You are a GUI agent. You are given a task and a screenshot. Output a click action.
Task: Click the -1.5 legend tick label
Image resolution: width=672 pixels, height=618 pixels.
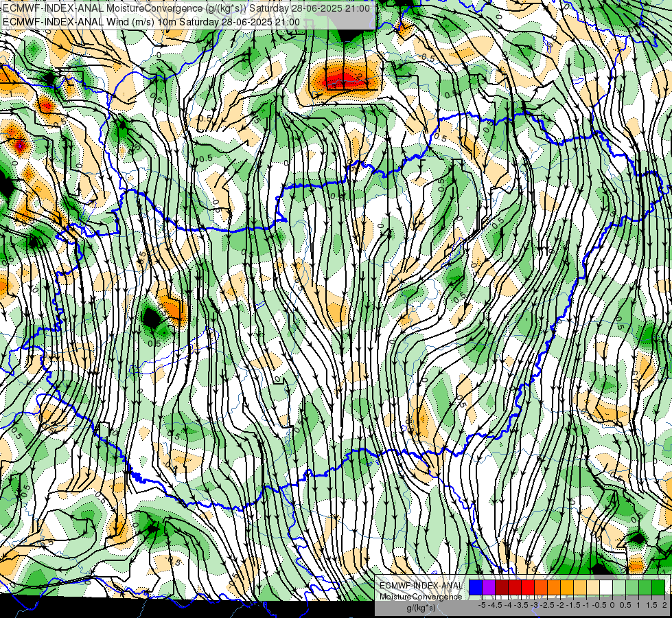[573, 605]
